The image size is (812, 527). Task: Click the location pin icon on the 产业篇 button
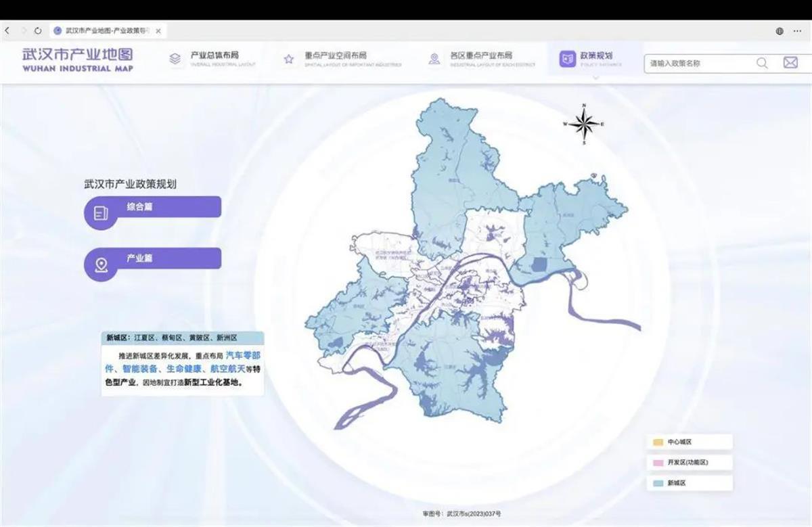[x=101, y=265]
